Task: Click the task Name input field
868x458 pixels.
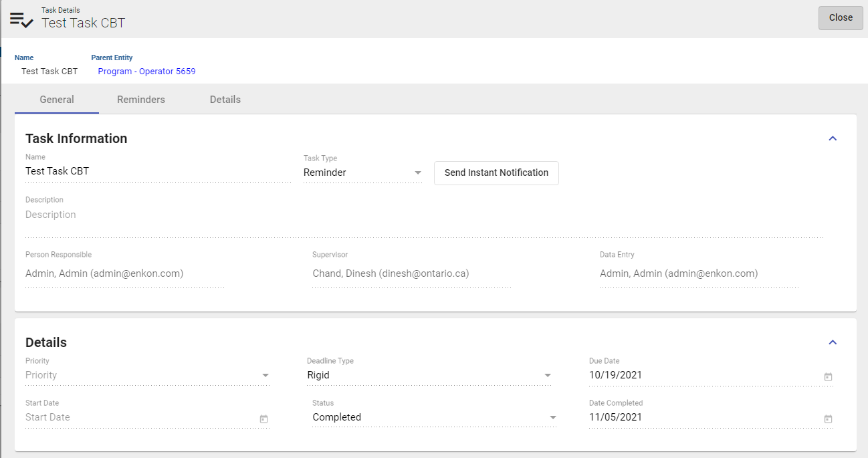Action: (157, 172)
